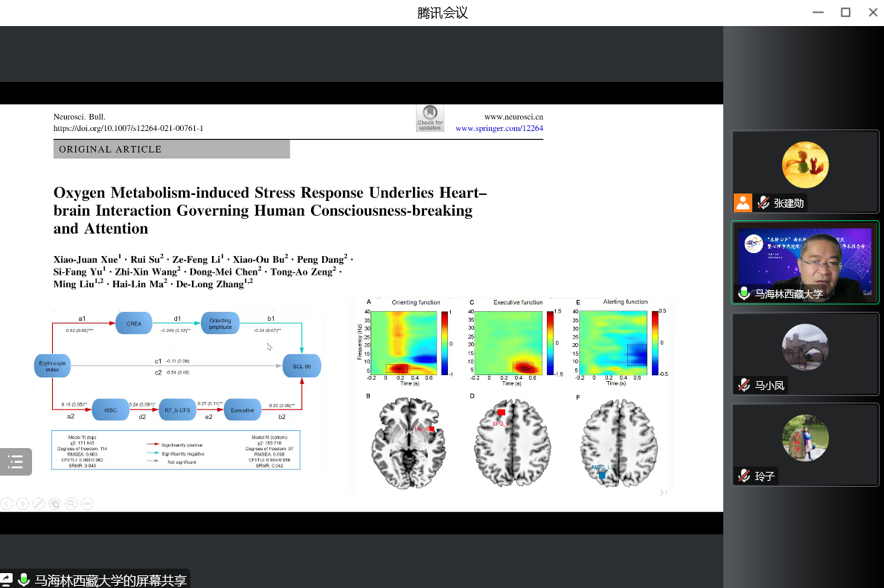
Task: Click muted microphone icon for 玲子
Action: coord(743,476)
